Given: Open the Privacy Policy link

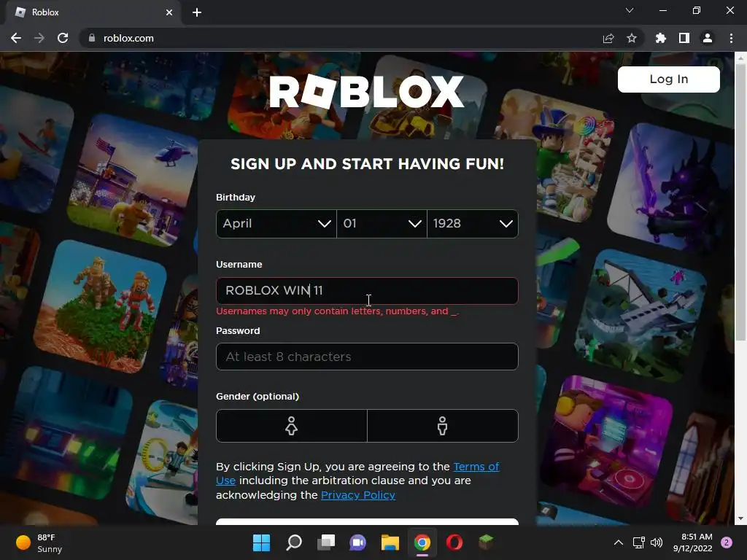Looking at the screenshot, I should pyautogui.click(x=357, y=495).
